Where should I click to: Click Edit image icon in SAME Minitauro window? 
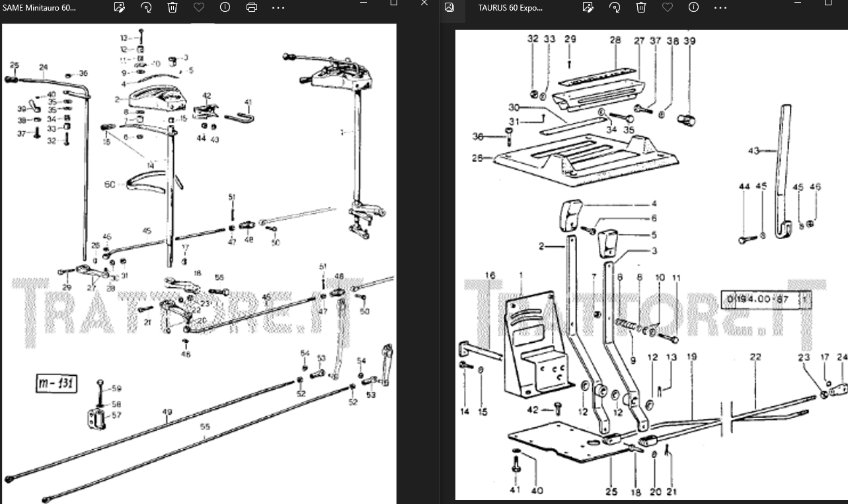[x=120, y=7]
